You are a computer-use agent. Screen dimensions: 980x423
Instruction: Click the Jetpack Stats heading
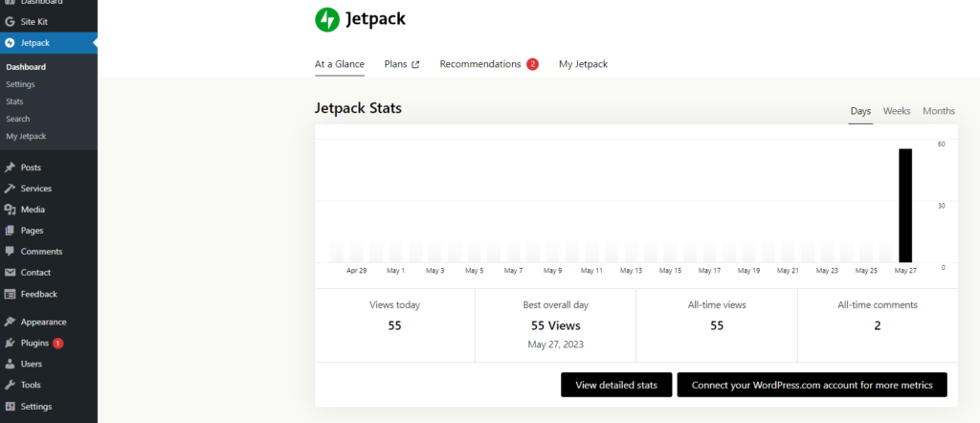pos(358,108)
